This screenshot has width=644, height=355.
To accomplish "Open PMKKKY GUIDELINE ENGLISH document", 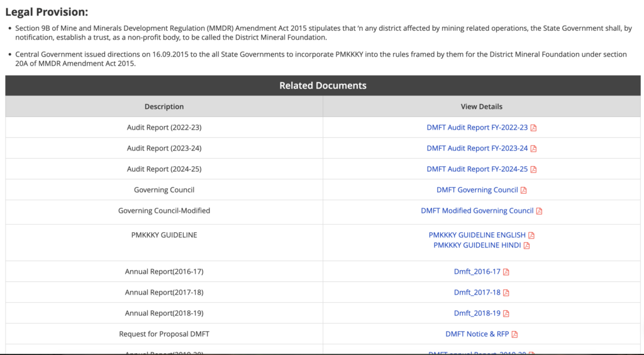I will click(x=477, y=235).
